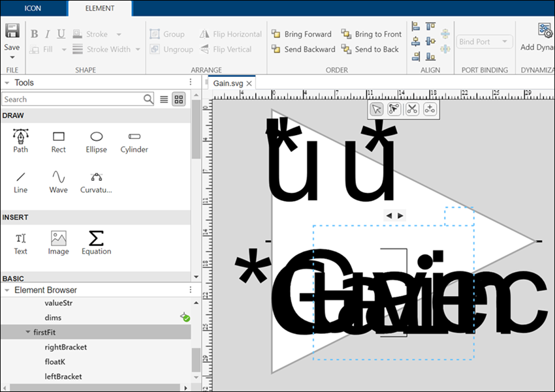Select the dims element row

(96, 318)
